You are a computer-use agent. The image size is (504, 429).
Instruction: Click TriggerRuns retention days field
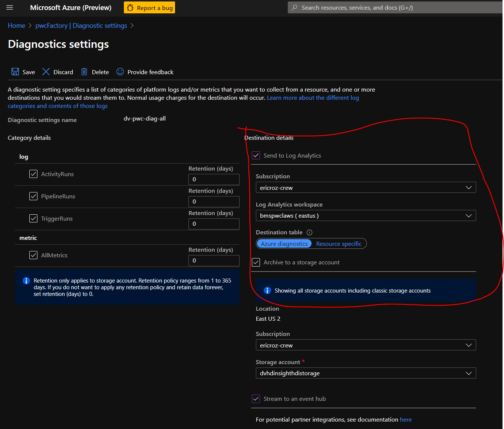coord(214,224)
